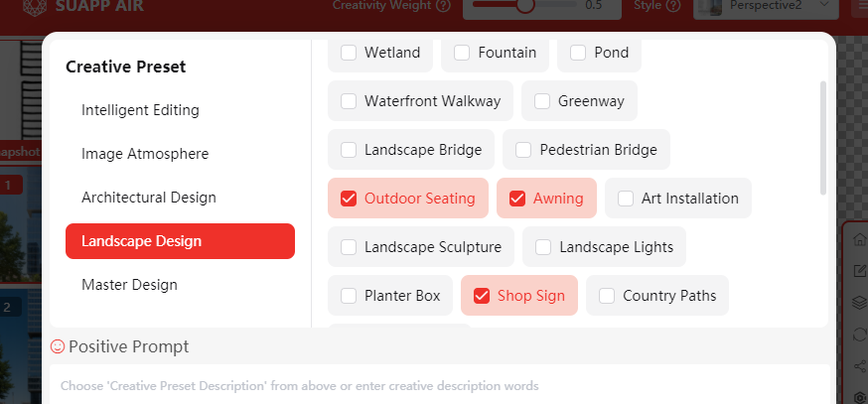Open the Intelligent Editing category
Screen dimensions: 868x404
[x=140, y=110]
